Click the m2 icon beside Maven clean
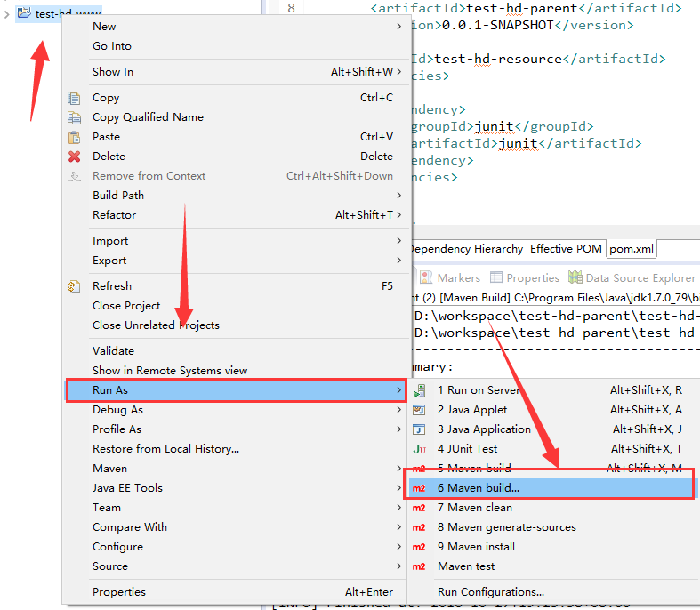Image resolution: width=700 pixels, height=610 pixels. click(x=419, y=508)
